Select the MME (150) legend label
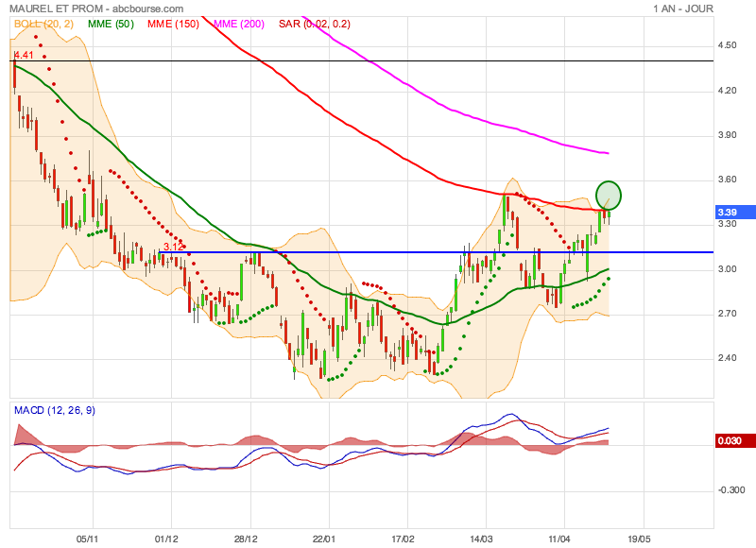756x548 pixels. pos(173,25)
